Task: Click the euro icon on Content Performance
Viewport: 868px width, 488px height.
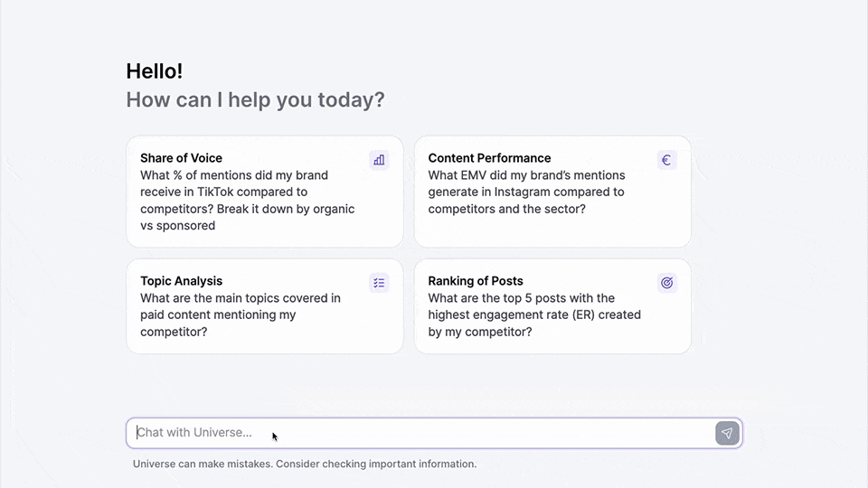Action: [666, 160]
